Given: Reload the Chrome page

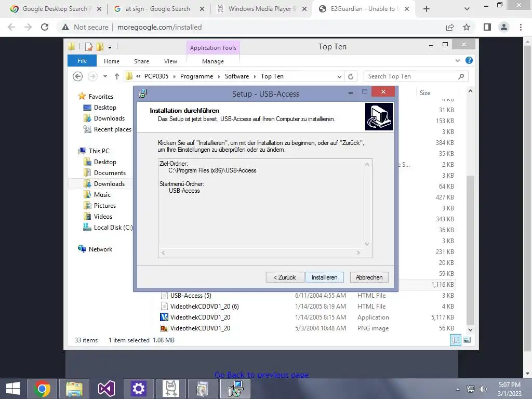Looking at the screenshot, I should coord(45,27).
